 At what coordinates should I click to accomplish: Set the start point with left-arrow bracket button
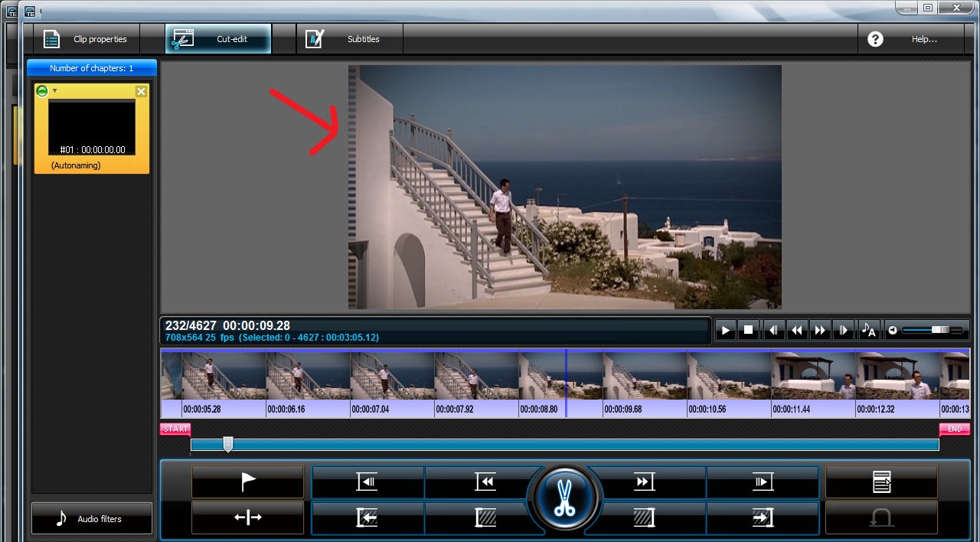[x=368, y=518]
